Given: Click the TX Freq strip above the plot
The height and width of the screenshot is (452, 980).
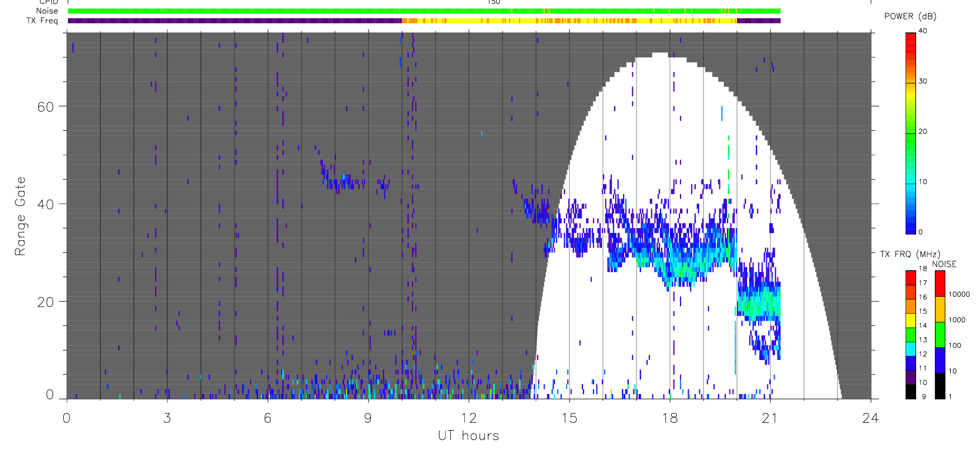Looking at the screenshot, I should tap(424, 21).
